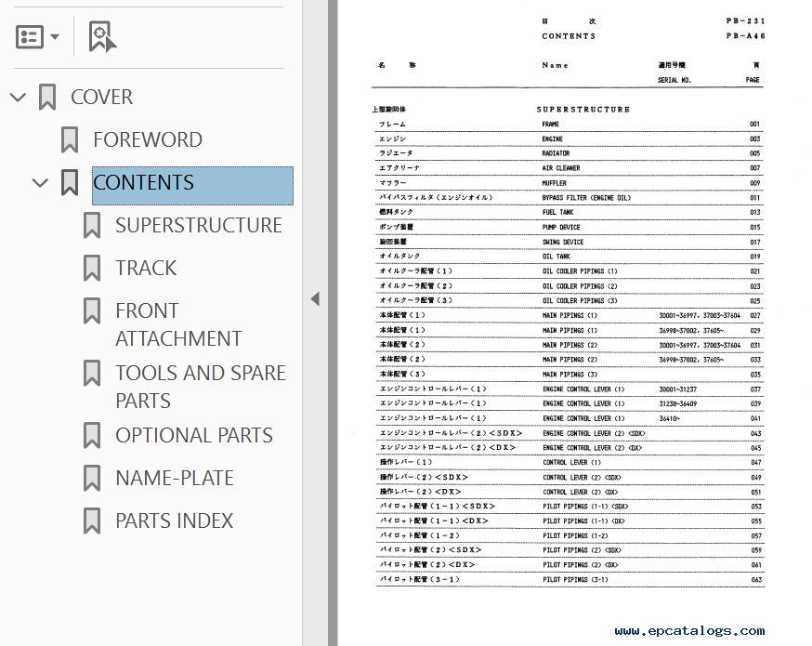Click the PB-231 code in the page header
Screen dimensions: 812x646
(x=745, y=21)
